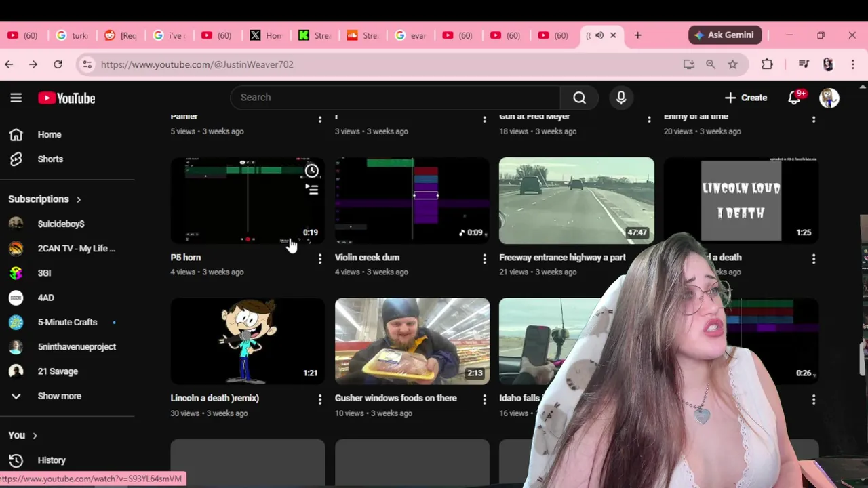Open options for Gusher windows foods video
Viewport: 868px width, 488px height.
pyautogui.click(x=484, y=400)
